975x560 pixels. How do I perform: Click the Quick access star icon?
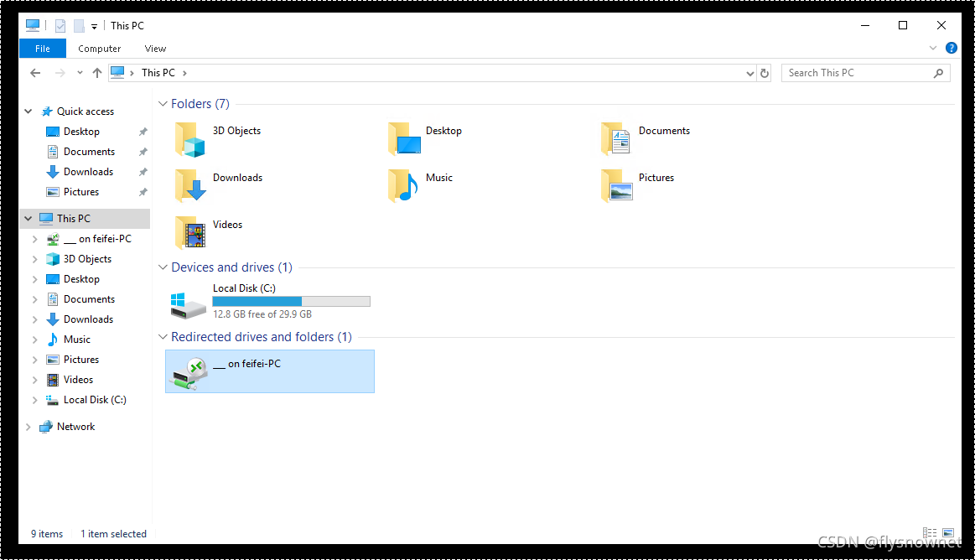pos(47,111)
